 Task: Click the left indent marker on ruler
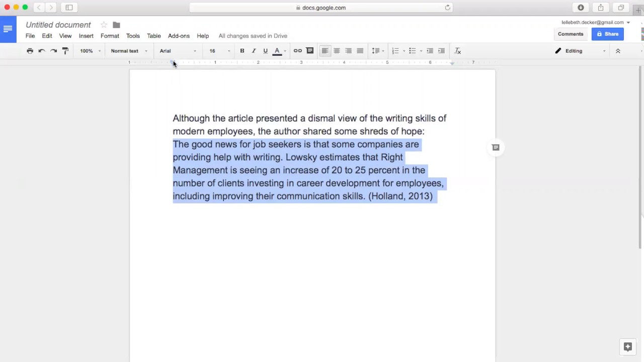point(173,63)
